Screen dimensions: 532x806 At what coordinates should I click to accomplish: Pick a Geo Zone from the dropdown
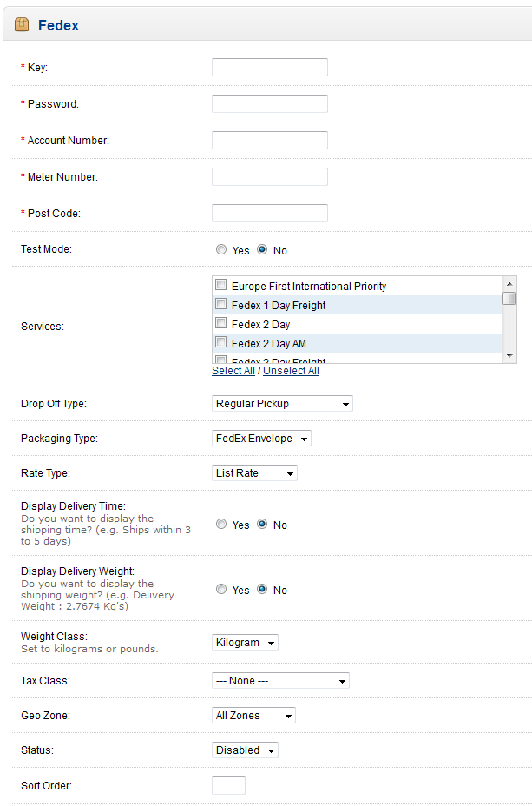[x=253, y=716]
